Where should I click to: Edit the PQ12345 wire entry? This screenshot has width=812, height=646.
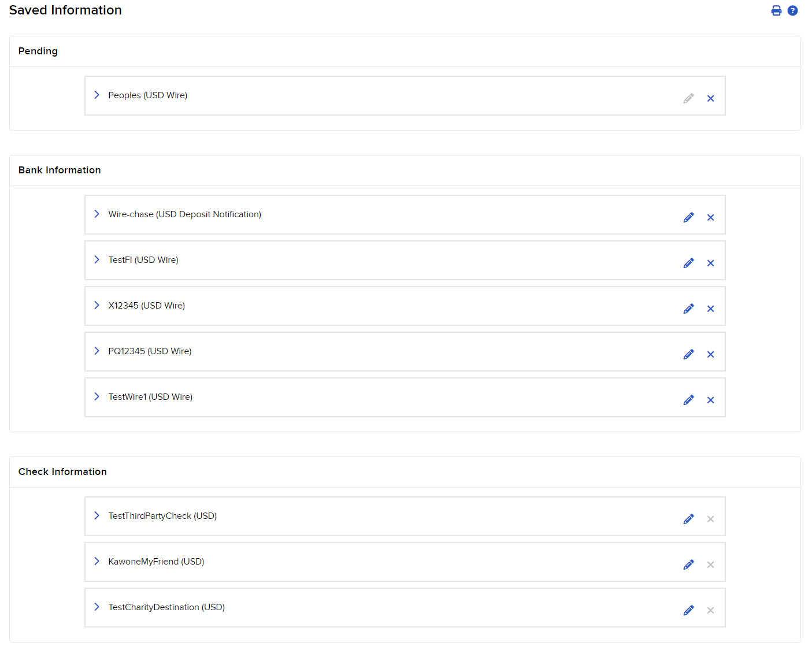(688, 354)
